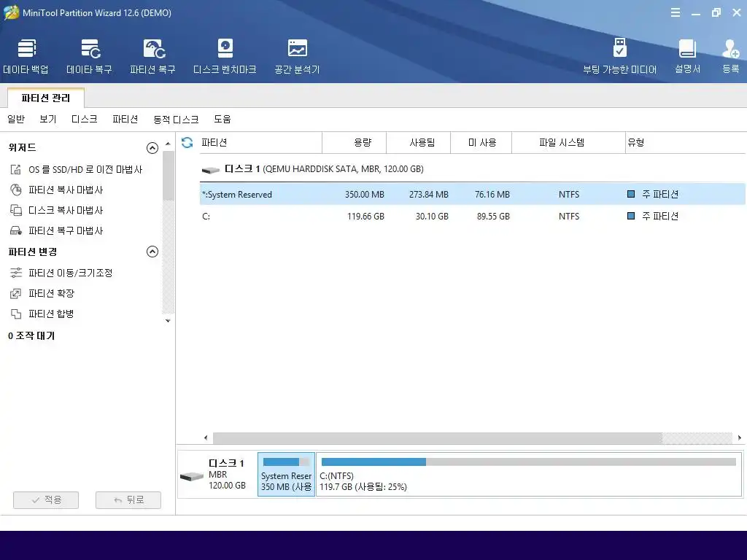The height and width of the screenshot is (560, 747).
Task: Switch to 파티션 관리 tab
Action: point(46,98)
